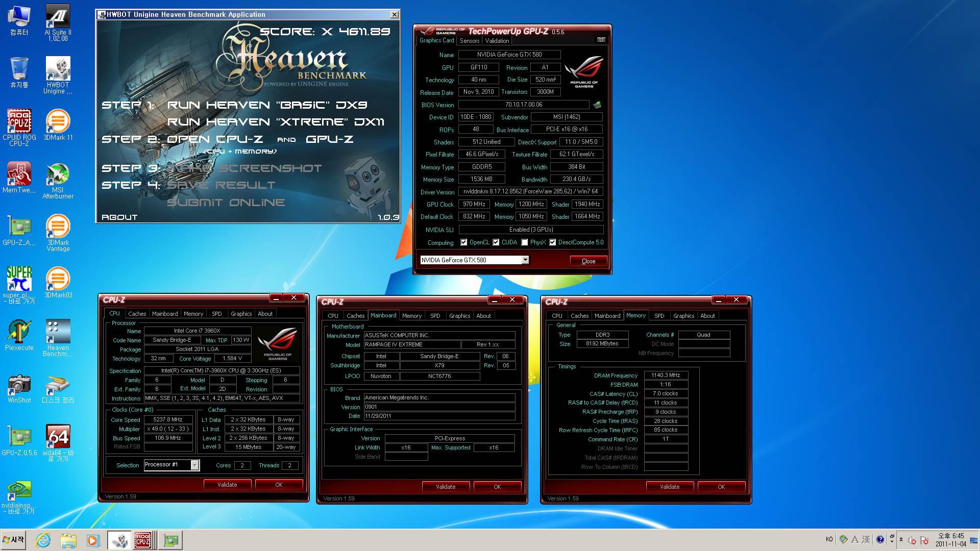Launch the Heaven Benchmark desktop shortcut
The width and height of the screenshot is (980, 551).
click(58, 338)
